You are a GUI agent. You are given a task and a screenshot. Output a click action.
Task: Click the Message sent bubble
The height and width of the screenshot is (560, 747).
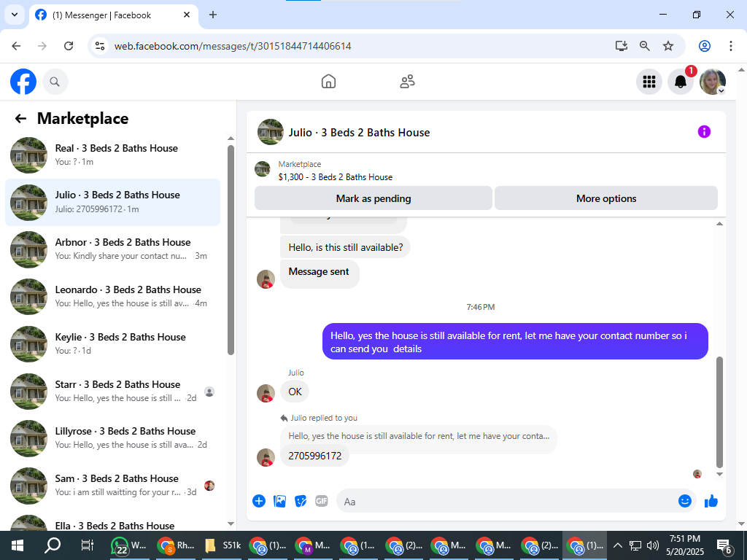[320, 273]
